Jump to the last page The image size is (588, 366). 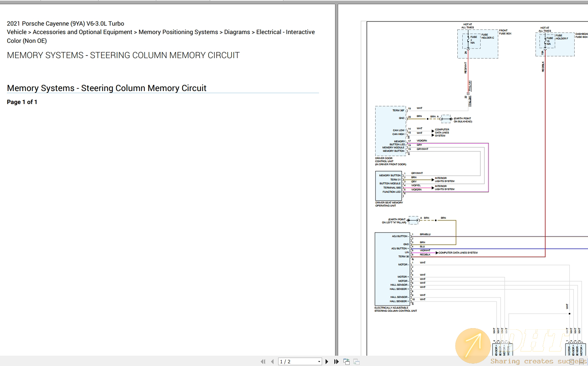[336, 361]
